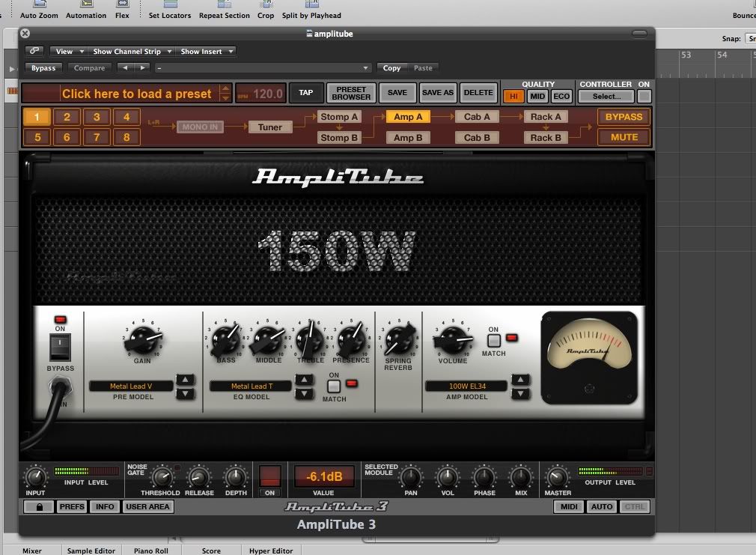Click the VU meter display

coord(589,357)
